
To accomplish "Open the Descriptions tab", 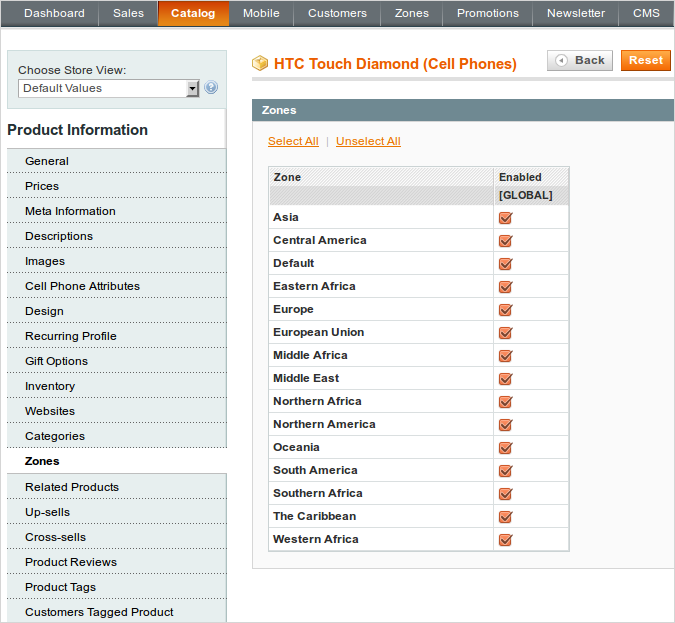I will [x=117, y=236].
